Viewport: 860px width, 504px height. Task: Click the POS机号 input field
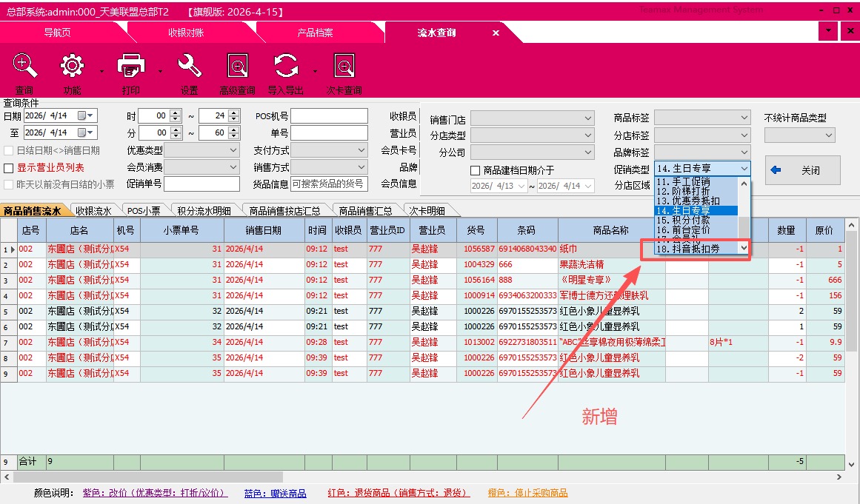[329, 116]
